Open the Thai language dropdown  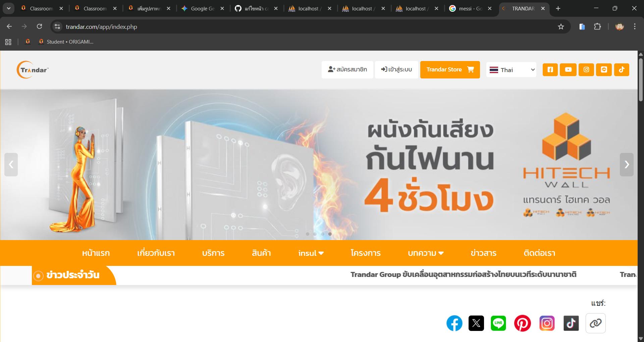[x=511, y=70]
